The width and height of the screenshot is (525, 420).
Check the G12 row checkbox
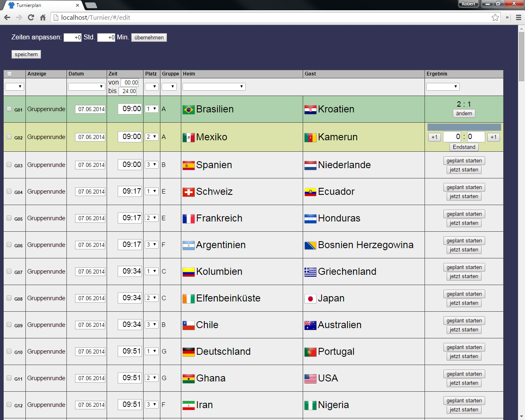tap(9, 404)
